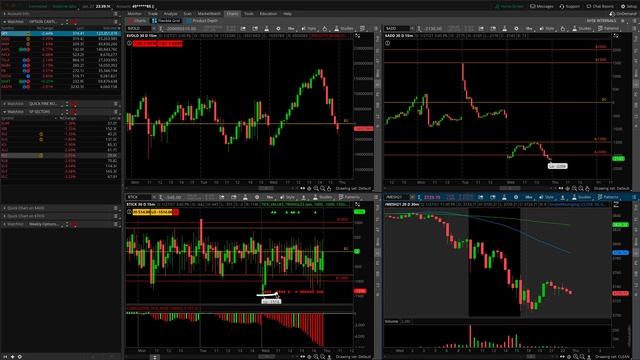Open the /MES chart 30m timeframe dropdown
The image size is (640, 360).
pos(529,197)
